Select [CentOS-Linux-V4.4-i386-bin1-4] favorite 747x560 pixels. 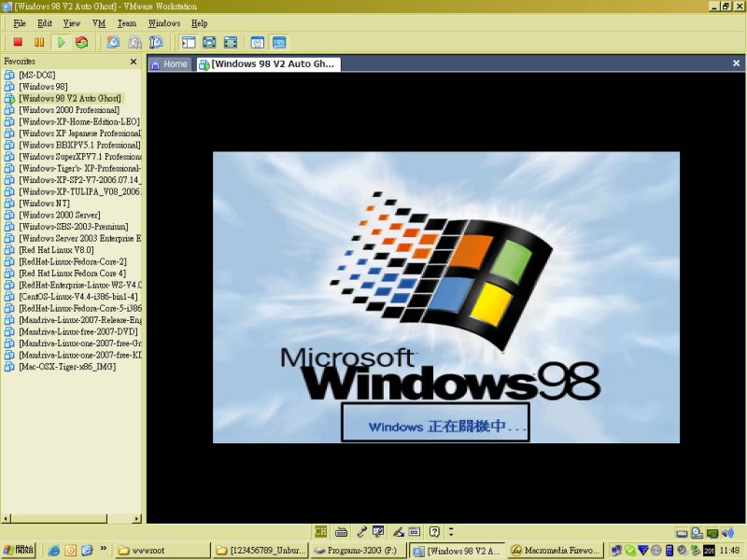pos(78,296)
